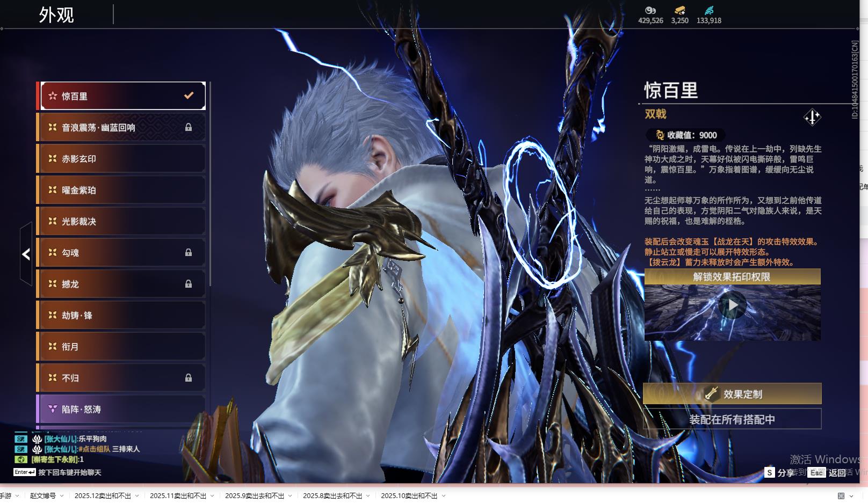Click the green globe channel icon in chat
Image resolution: width=868 pixels, height=504 pixels.
tap(20, 459)
